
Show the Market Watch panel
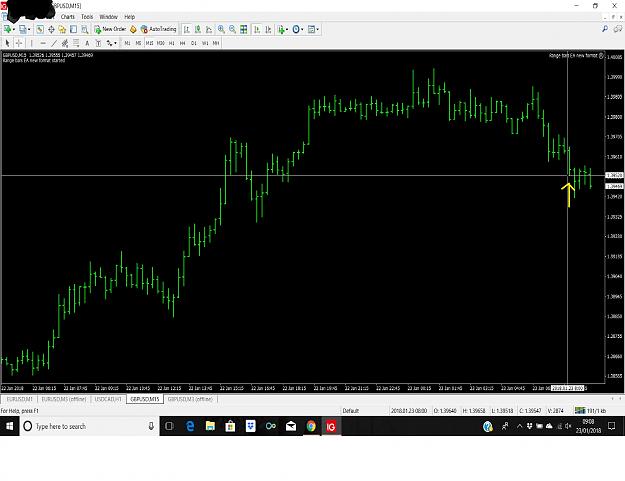coord(40,29)
